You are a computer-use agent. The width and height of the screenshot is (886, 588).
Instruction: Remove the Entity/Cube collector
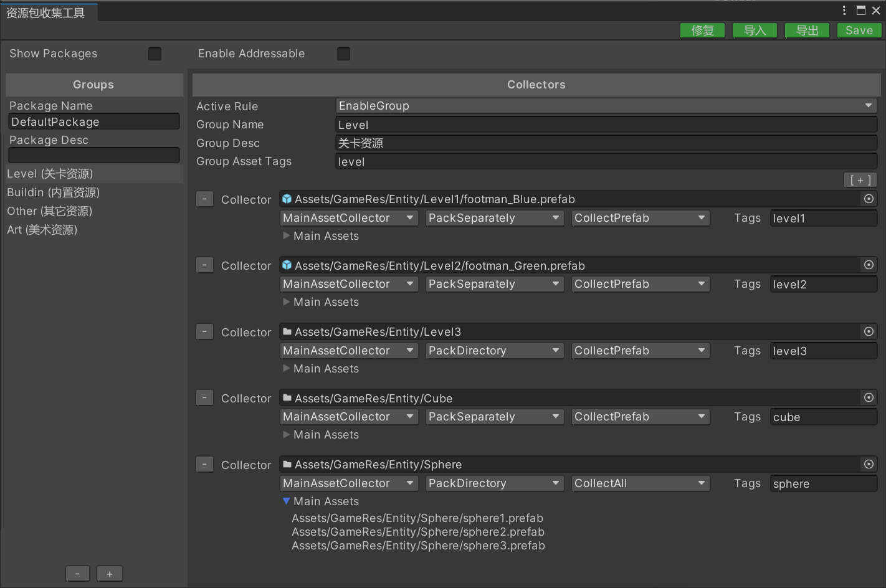[x=204, y=397]
